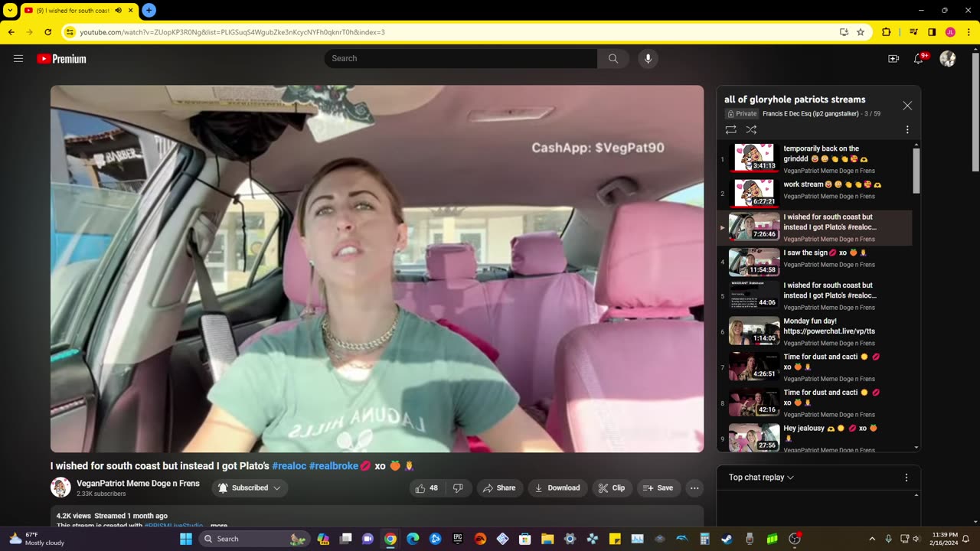Follow the #realoc hashtag link
This screenshot has height=551, width=980.
point(289,466)
